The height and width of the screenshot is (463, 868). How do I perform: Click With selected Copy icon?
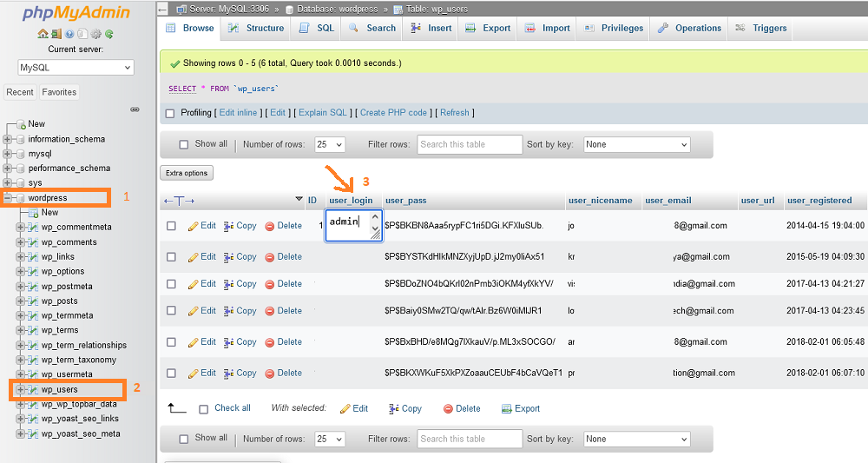(393, 409)
